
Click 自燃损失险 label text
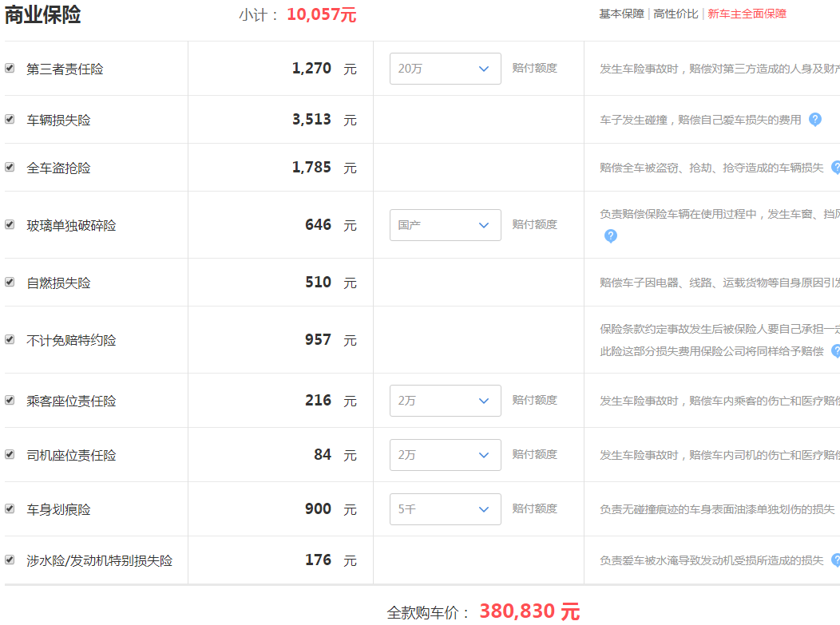(x=58, y=283)
